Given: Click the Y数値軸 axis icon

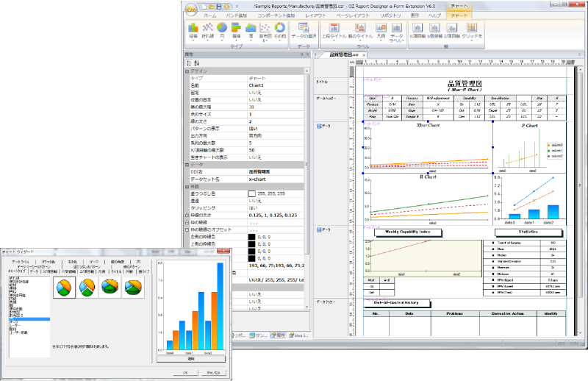Looking at the screenshot, I should pos(434,27).
